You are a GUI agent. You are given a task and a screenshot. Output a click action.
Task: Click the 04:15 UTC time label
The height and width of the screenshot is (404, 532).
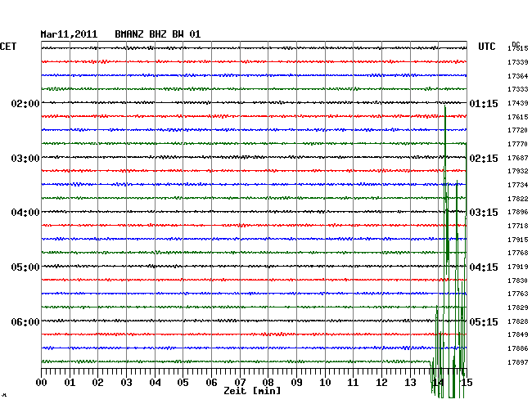click(x=484, y=267)
